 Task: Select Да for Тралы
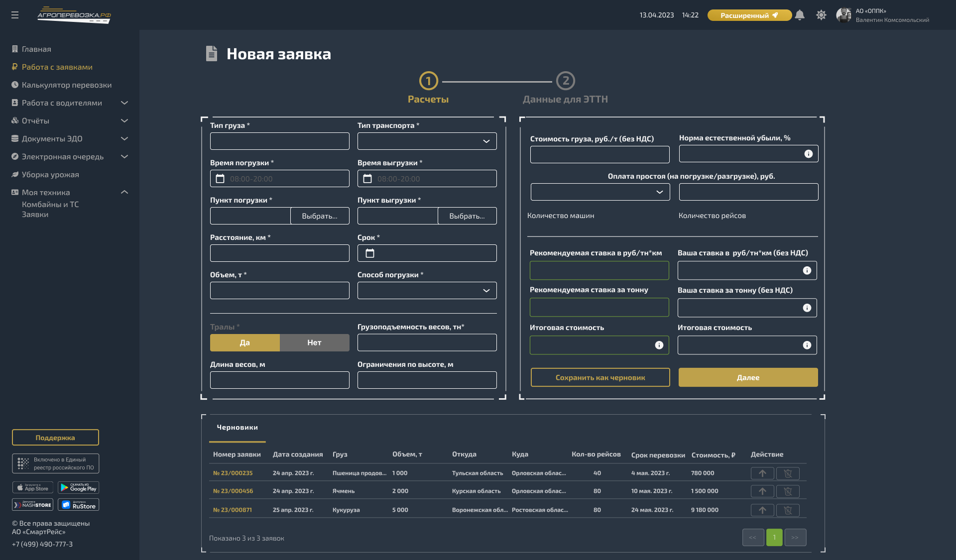(244, 342)
